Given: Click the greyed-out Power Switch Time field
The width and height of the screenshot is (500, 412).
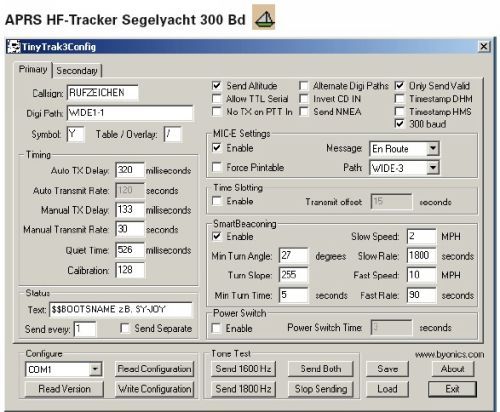Looking at the screenshot, I should point(391,327).
